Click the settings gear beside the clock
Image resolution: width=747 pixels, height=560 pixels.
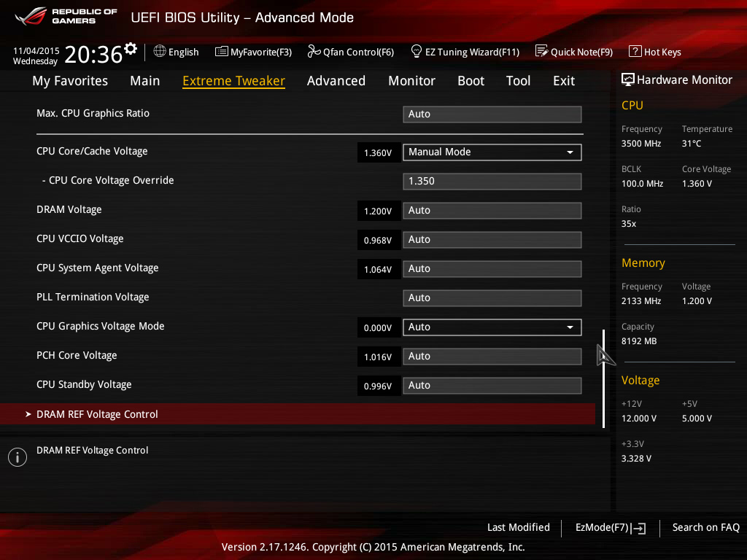(x=131, y=49)
